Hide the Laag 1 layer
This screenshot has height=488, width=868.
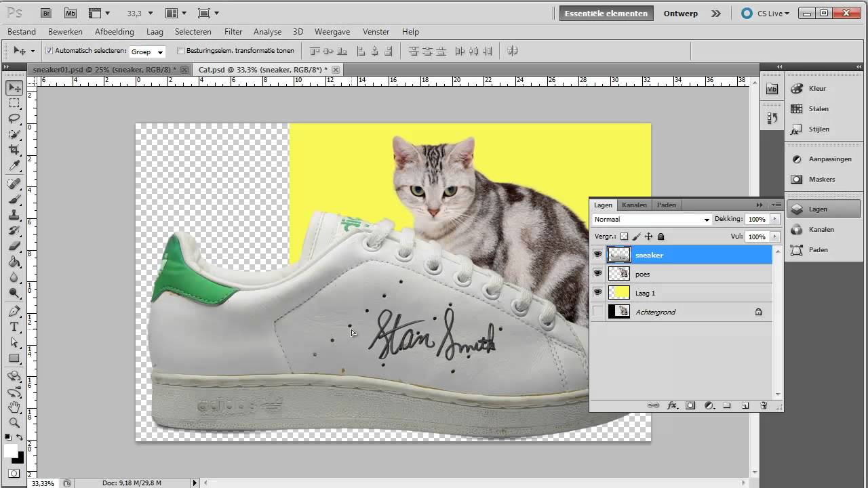point(597,293)
